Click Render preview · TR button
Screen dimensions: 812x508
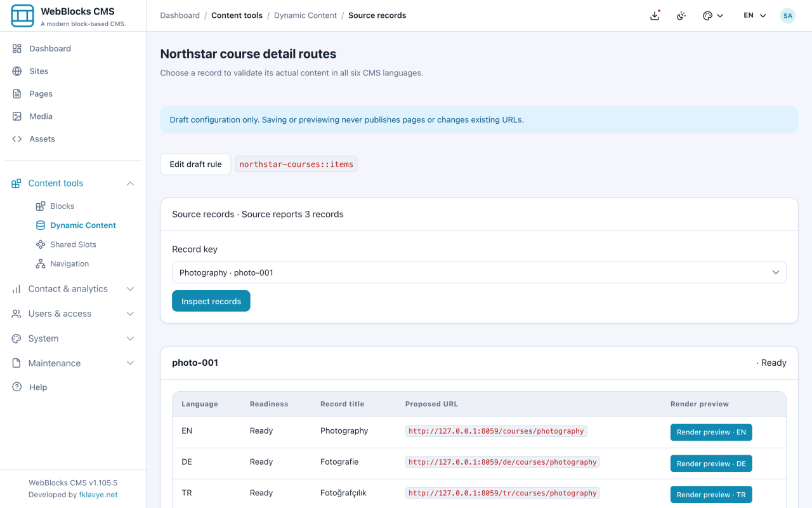tap(711, 495)
